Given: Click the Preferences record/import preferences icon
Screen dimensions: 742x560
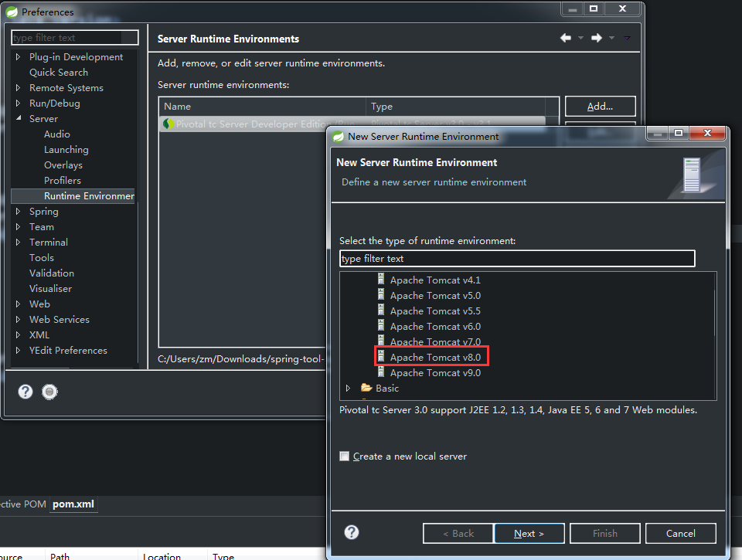Looking at the screenshot, I should click(x=49, y=392).
